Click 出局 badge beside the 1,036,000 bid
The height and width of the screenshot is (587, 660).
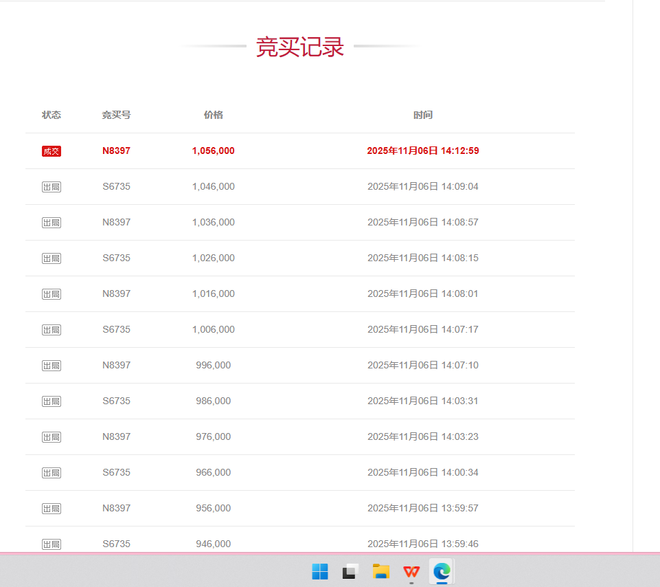51,223
